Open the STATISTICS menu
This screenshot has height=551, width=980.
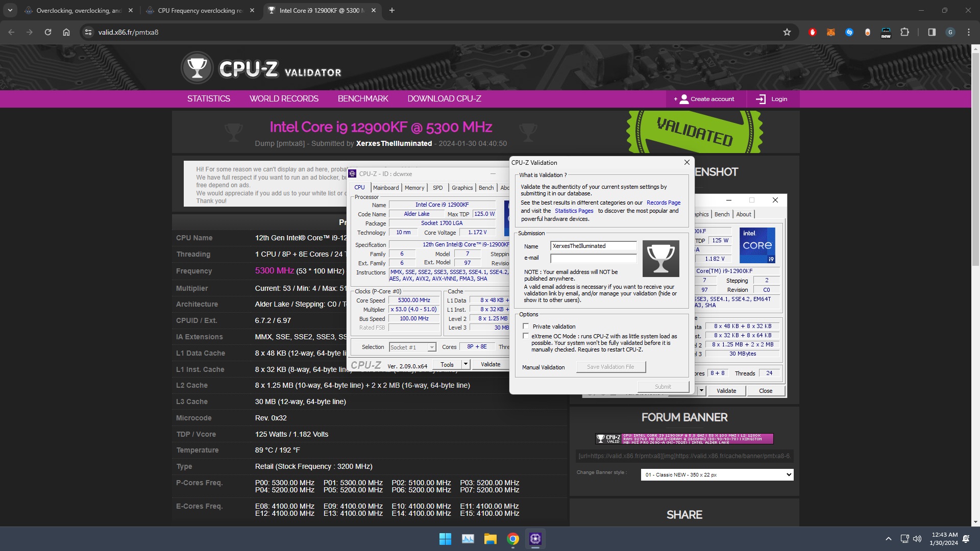click(x=208, y=99)
